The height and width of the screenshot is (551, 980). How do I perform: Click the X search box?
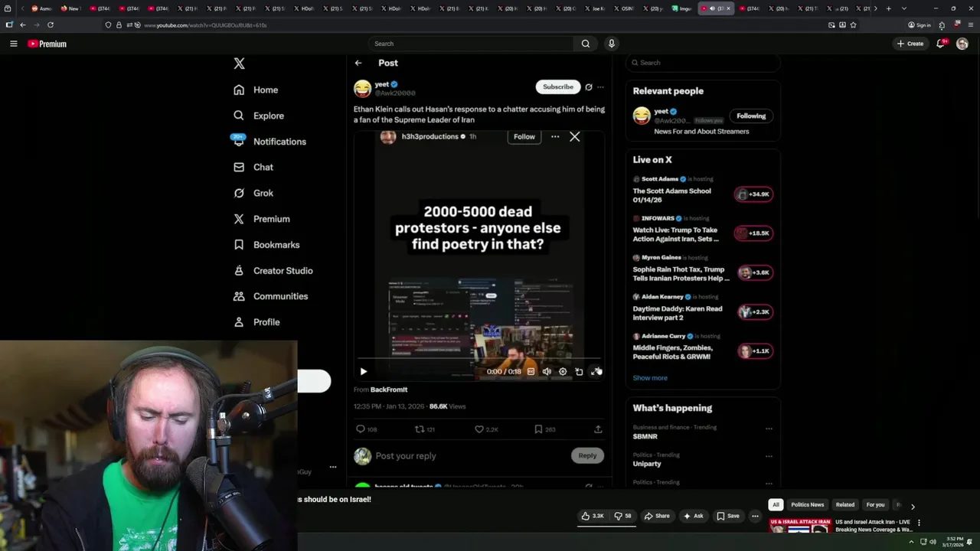coord(703,63)
